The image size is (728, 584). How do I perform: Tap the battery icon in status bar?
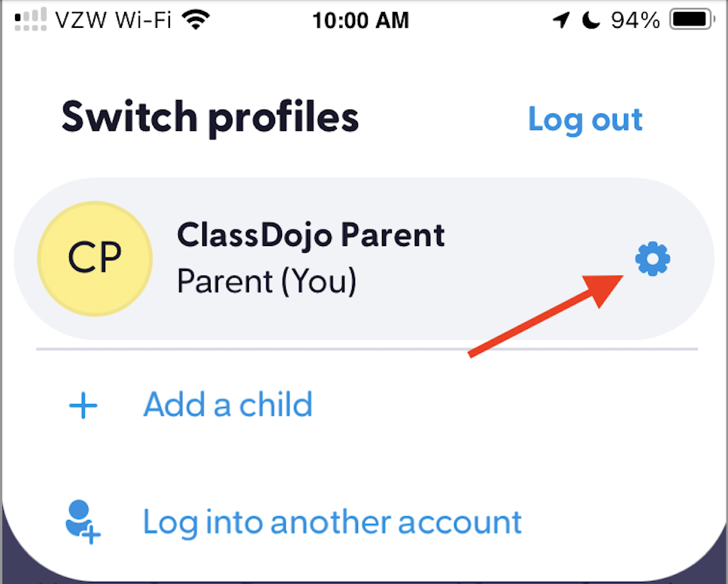(x=691, y=20)
